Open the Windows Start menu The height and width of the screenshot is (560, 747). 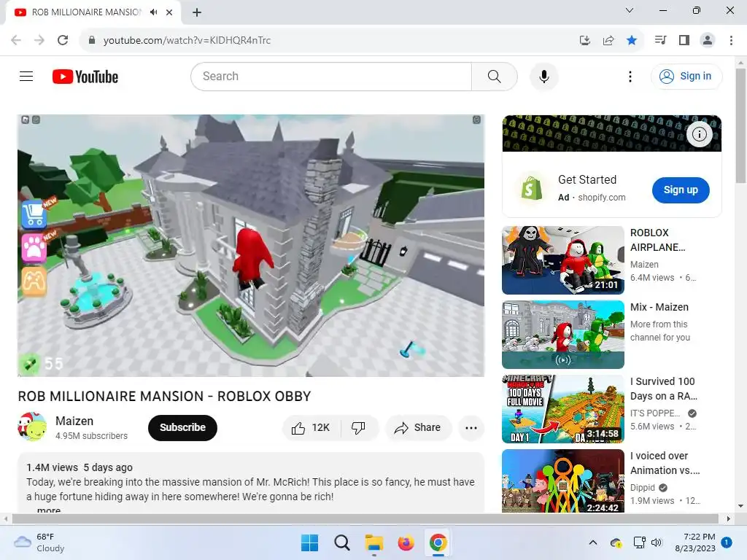(309, 542)
